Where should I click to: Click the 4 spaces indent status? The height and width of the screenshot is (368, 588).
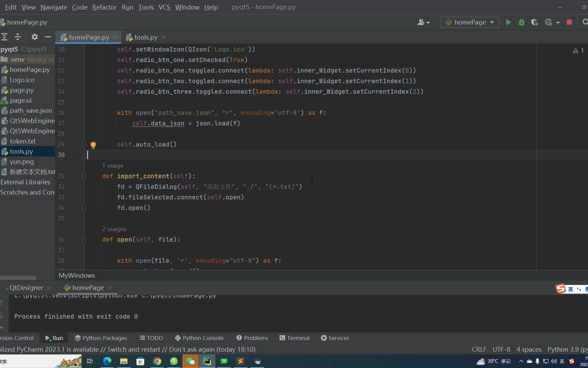pyautogui.click(x=529, y=349)
